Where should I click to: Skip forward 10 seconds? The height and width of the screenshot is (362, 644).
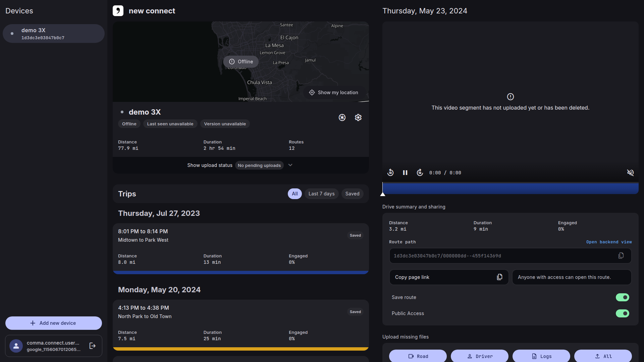[420, 173]
